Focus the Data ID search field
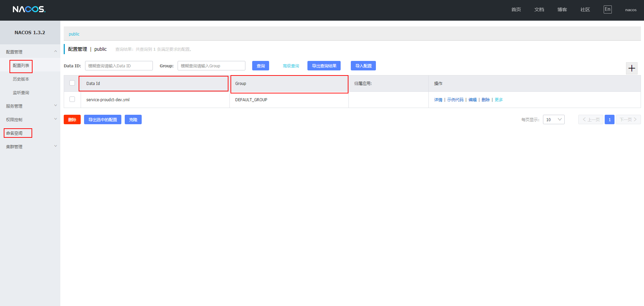 (119, 66)
